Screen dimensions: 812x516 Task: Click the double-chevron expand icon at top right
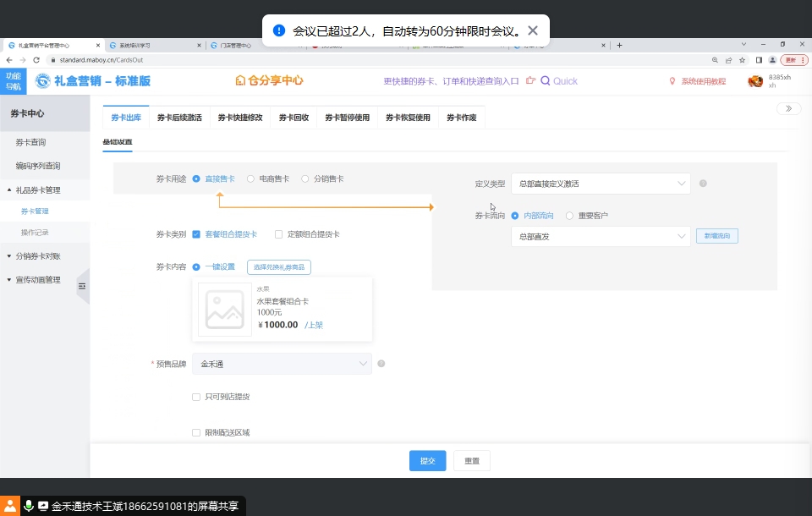[x=788, y=108]
